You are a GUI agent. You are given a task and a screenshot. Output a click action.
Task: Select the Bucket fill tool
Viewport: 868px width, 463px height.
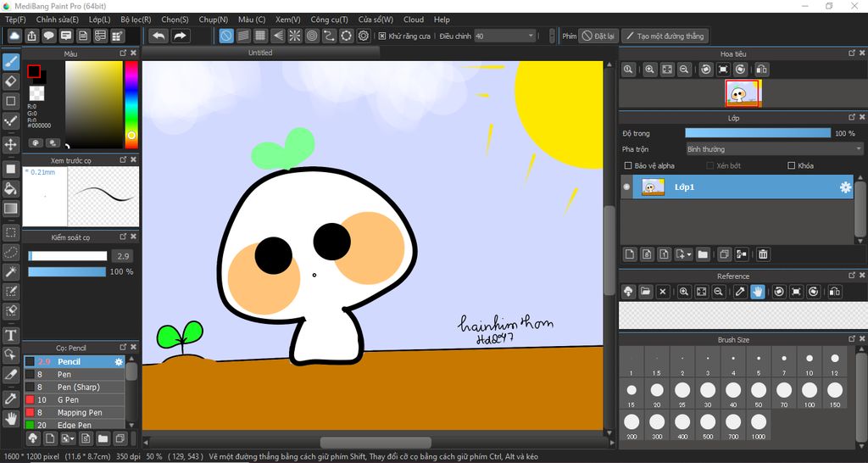pyautogui.click(x=11, y=188)
